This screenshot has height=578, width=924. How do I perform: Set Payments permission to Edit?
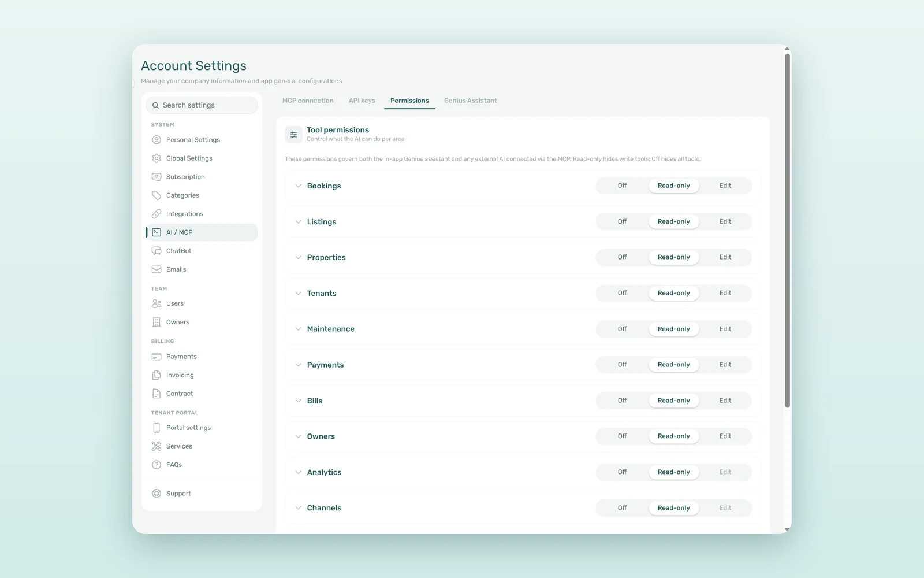tap(725, 365)
